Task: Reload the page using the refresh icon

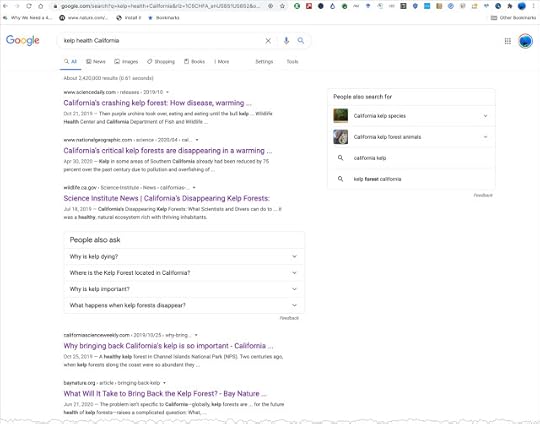Action: click(29, 6)
